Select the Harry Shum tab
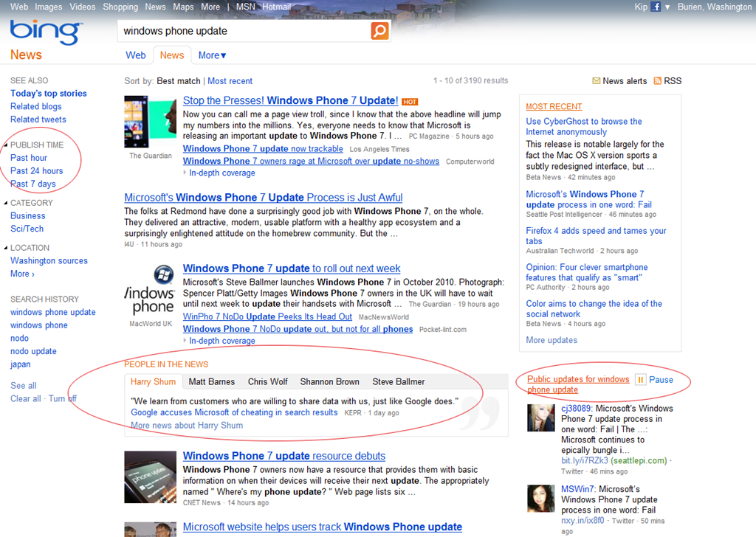Image resolution: width=756 pixels, height=537 pixels. pos(154,381)
